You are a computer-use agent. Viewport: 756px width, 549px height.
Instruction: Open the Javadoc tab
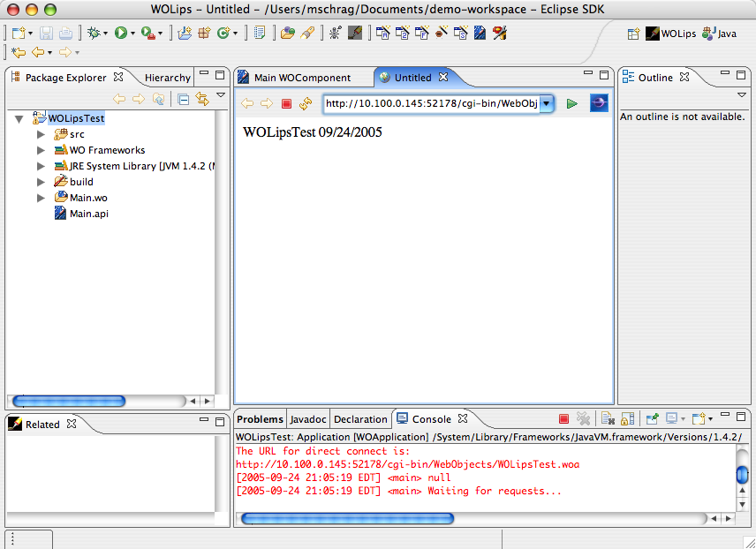[308, 419]
